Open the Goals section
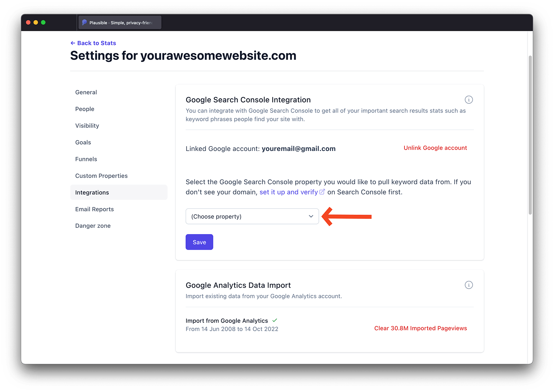This screenshot has height=392, width=554. point(83,142)
